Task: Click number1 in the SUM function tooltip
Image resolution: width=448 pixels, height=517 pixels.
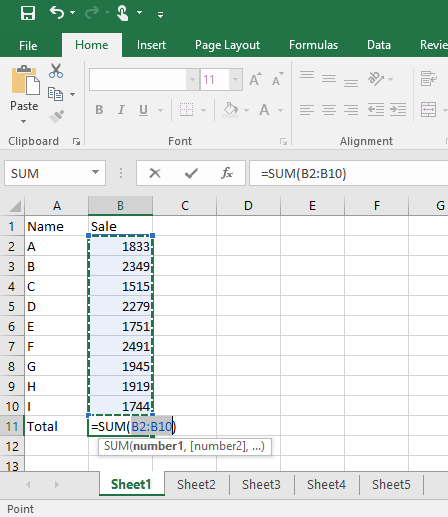Action: tap(158, 446)
